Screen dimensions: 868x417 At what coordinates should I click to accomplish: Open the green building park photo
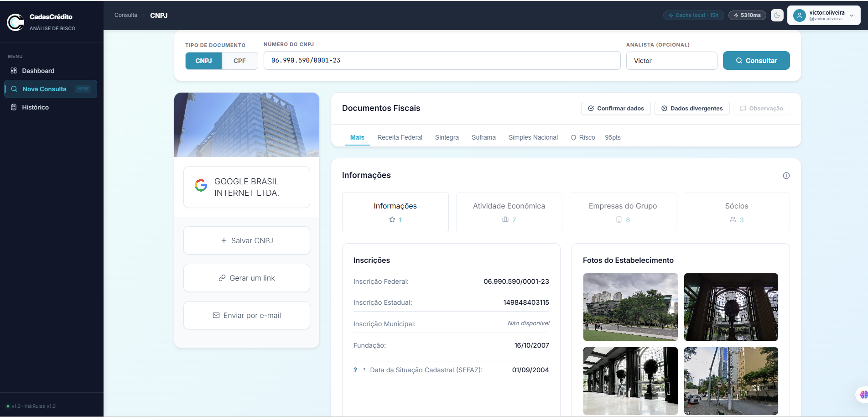(630, 307)
